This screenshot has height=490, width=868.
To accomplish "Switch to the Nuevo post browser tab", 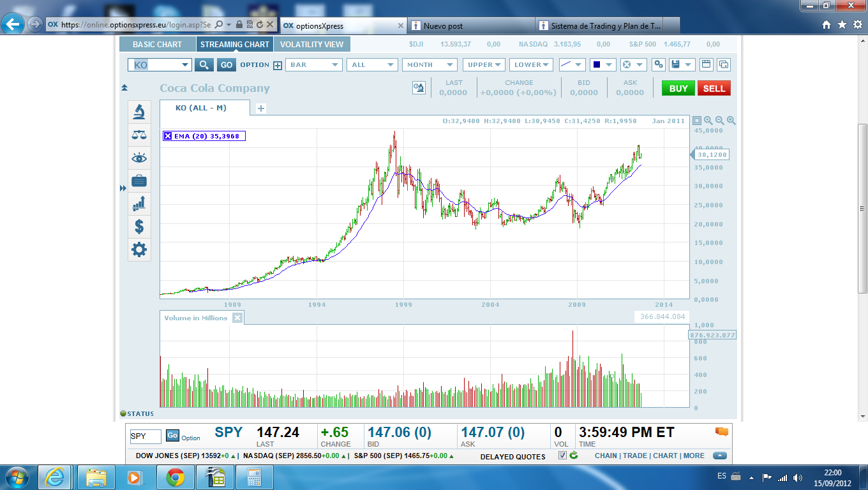I will coord(471,26).
